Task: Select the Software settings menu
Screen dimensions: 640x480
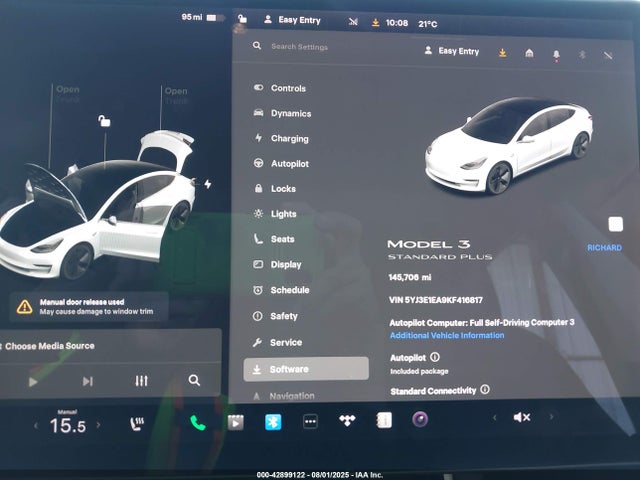Action: pos(306,369)
